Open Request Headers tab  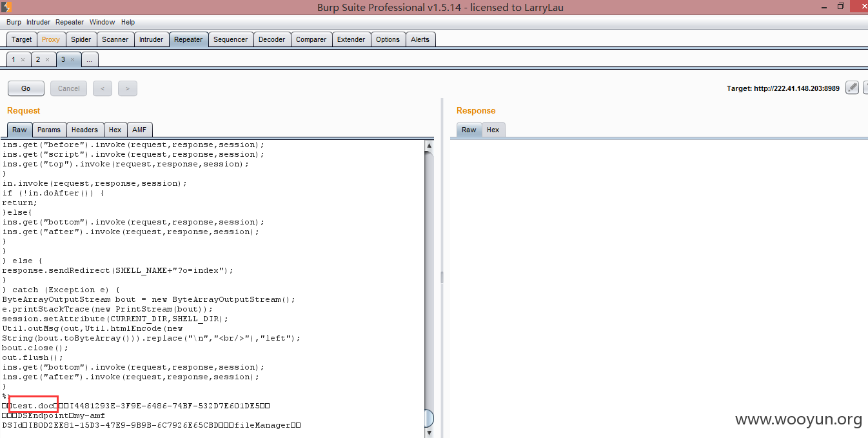[x=84, y=130]
